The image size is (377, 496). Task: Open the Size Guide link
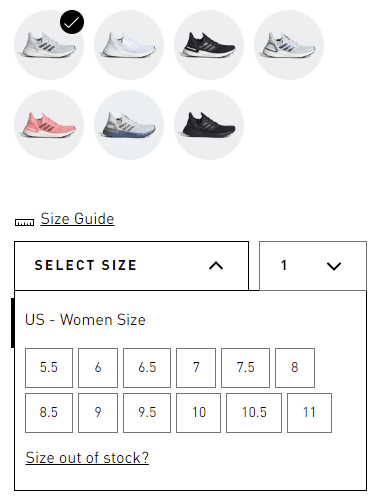77,219
